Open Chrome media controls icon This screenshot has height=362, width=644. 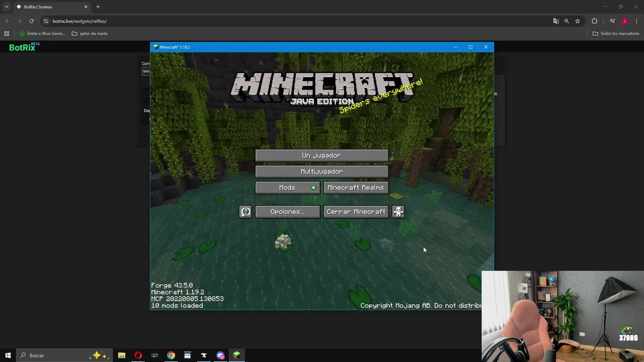[x=612, y=21]
